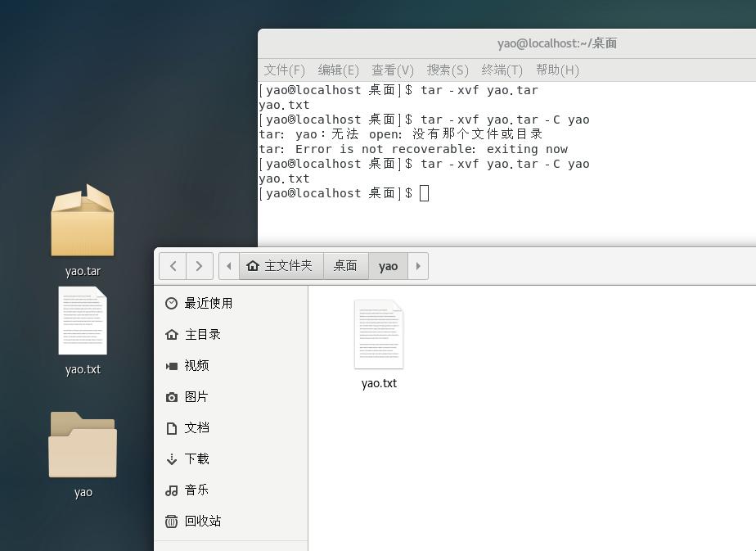Click the '没有那个文件或目录' error text in terminal
The width and height of the screenshot is (756, 551).
click(477, 133)
